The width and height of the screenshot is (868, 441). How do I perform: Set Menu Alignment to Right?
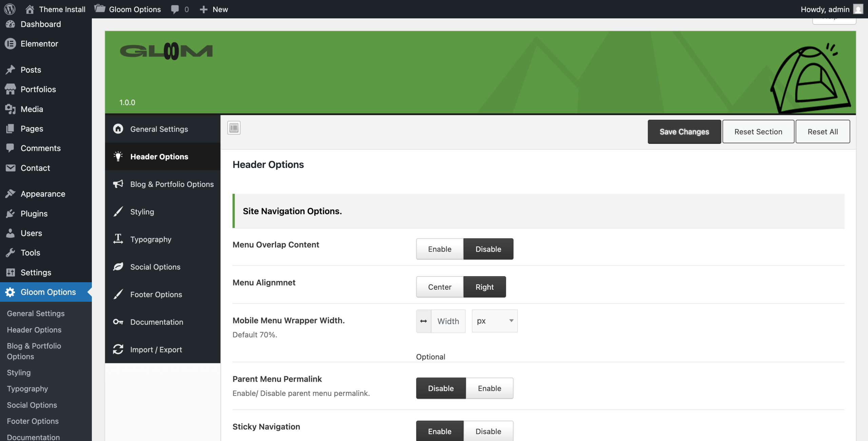click(x=485, y=287)
